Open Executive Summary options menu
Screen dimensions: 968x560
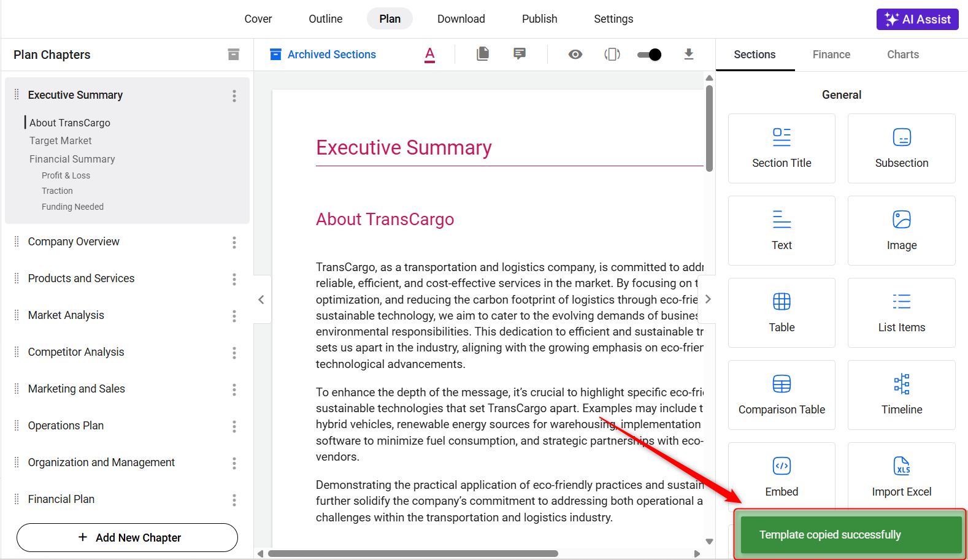234,96
